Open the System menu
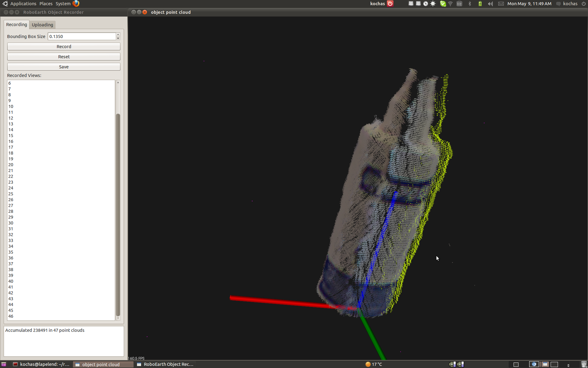The height and width of the screenshot is (368, 588). coord(63,4)
